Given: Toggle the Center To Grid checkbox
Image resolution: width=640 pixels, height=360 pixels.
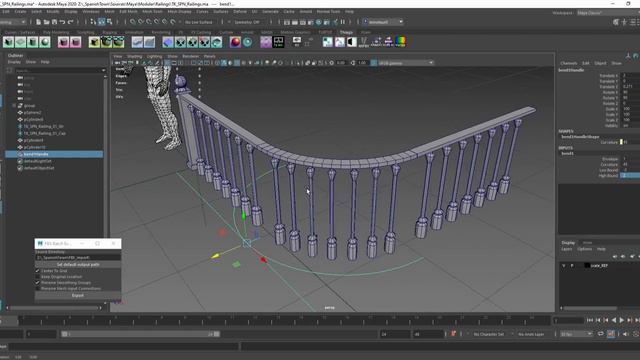Looking at the screenshot, I should [x=38, y=271].
